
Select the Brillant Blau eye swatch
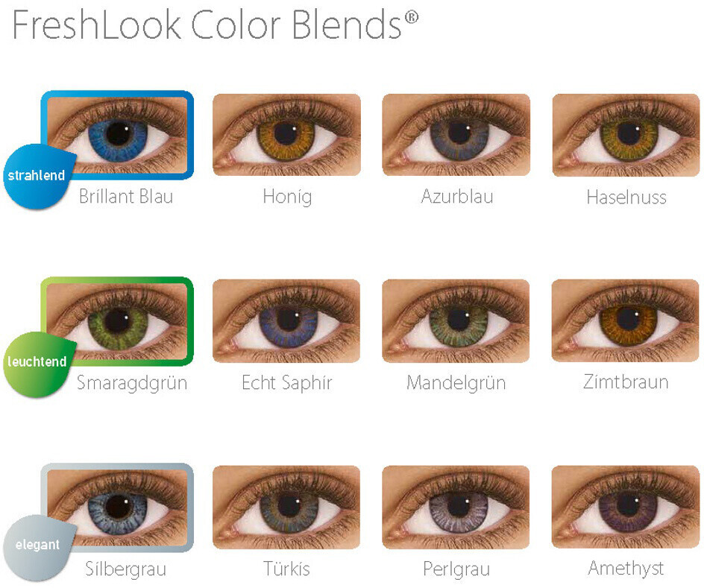pos(117,135)
